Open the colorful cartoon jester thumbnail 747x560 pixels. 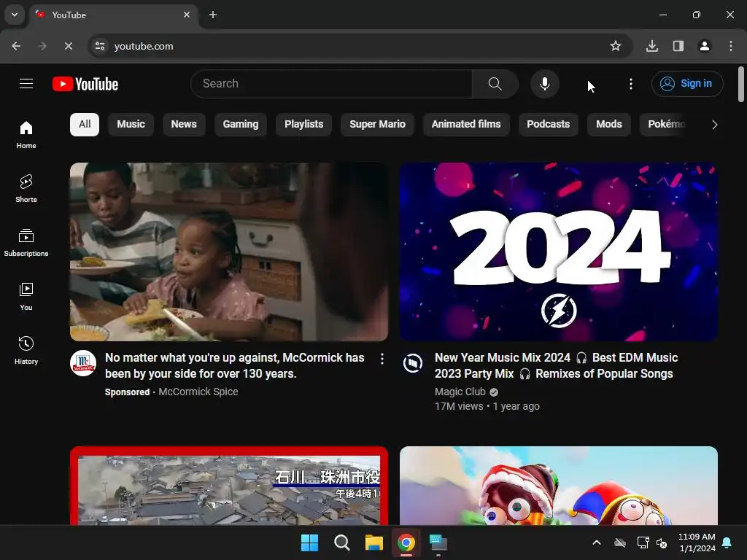(x=559, y=486)
